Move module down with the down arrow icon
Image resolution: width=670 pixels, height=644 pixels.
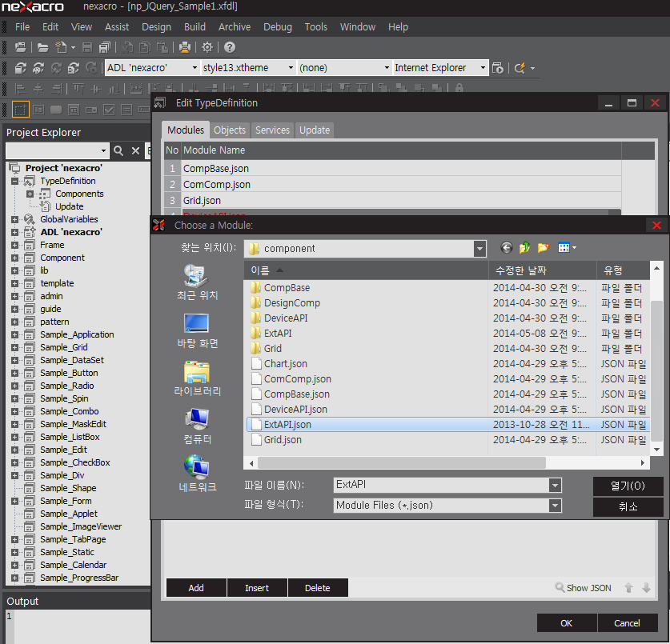pyautogui.click(x=647, y=588)
